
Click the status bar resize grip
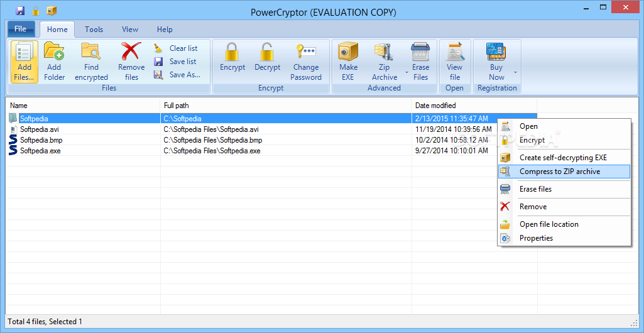tap(633, 322)
